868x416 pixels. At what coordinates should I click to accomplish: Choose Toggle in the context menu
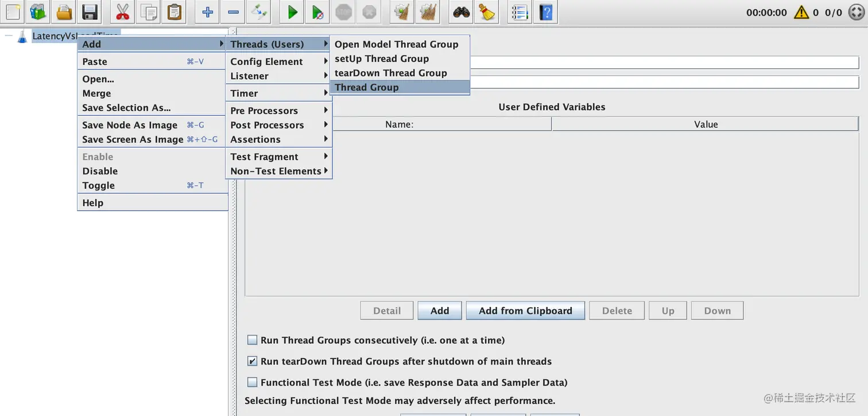pos(152,185)
